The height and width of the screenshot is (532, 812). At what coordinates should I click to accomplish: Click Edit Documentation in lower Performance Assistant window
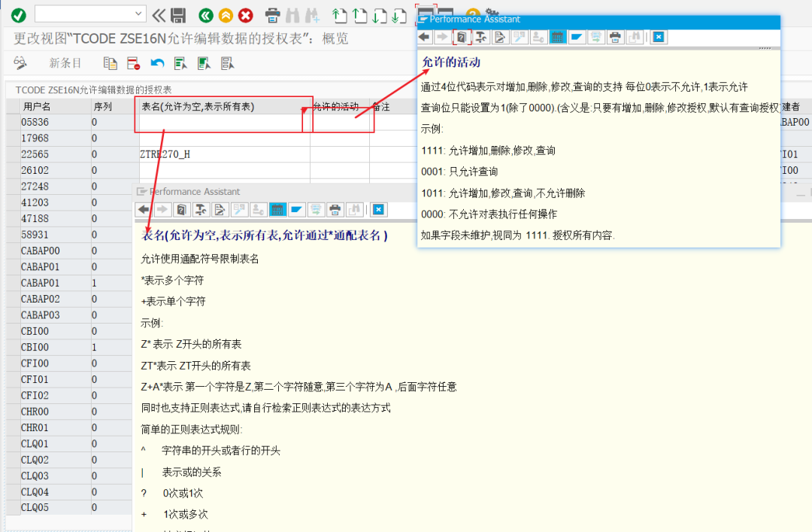(220, 209)
